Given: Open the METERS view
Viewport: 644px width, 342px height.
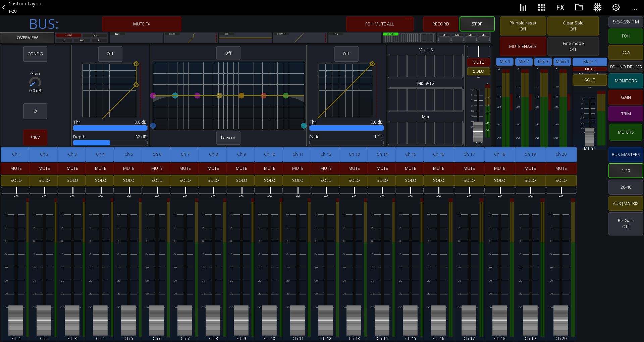Looking at the screenshot, I should tap(626, 132).
